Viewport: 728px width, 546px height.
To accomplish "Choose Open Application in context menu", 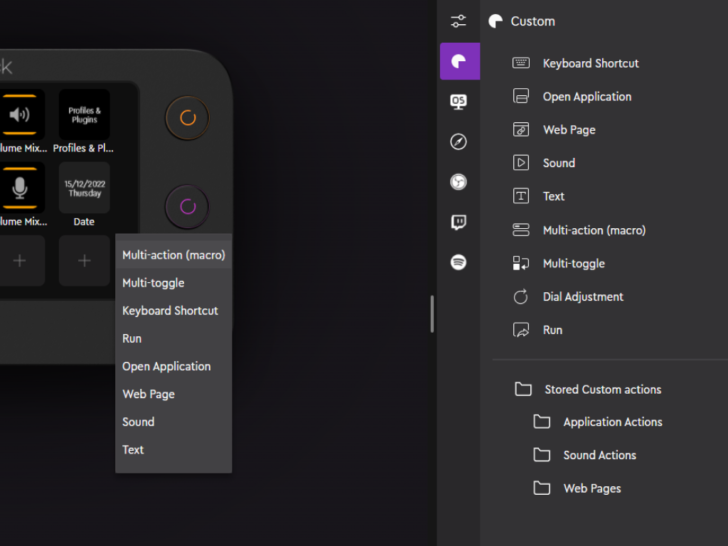I will (x=174, y=366).
